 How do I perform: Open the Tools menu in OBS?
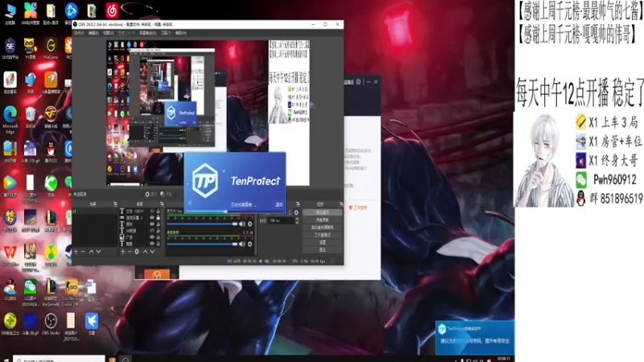[166, 33]
